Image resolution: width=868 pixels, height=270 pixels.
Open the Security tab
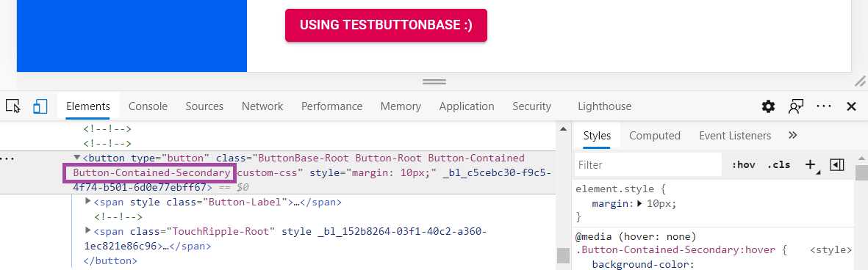click(x=531, y=106)
